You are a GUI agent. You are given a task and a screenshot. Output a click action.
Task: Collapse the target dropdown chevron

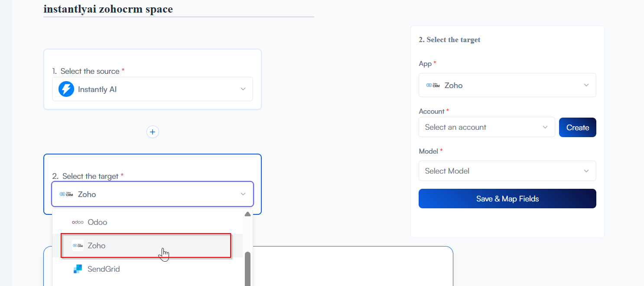pos(243,194)
